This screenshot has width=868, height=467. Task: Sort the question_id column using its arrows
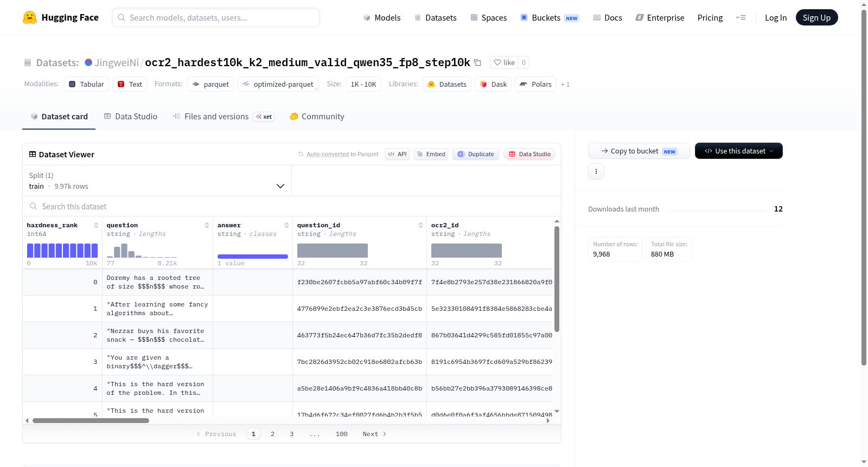coord(420,225)
